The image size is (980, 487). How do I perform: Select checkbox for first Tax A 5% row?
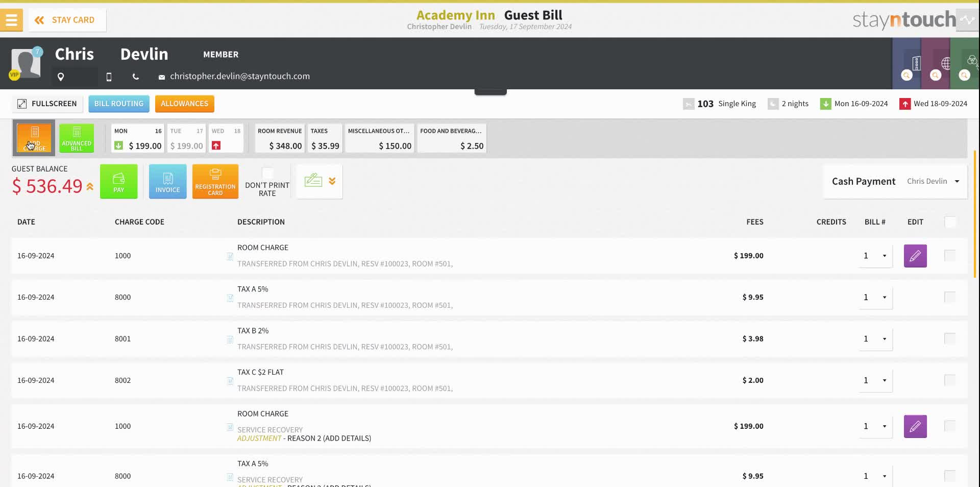[x=950, y=297]
